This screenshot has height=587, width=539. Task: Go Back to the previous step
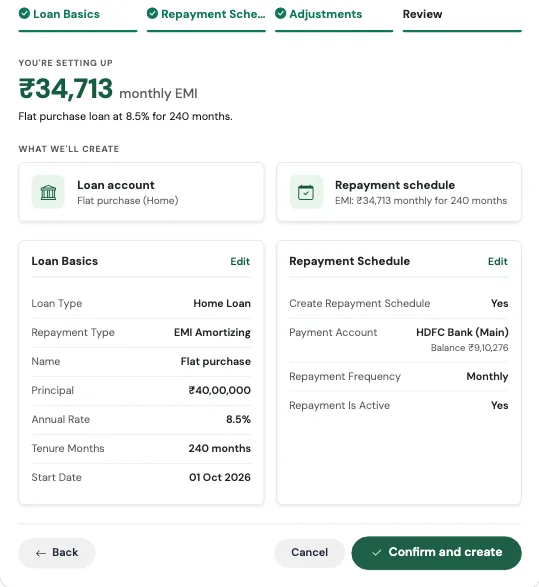[x=57, y=553]
